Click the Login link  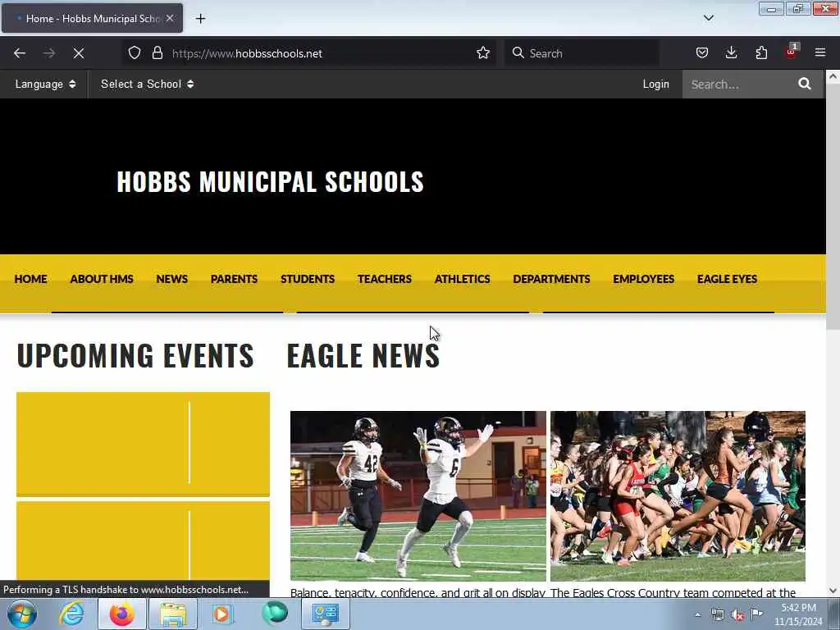655,84
